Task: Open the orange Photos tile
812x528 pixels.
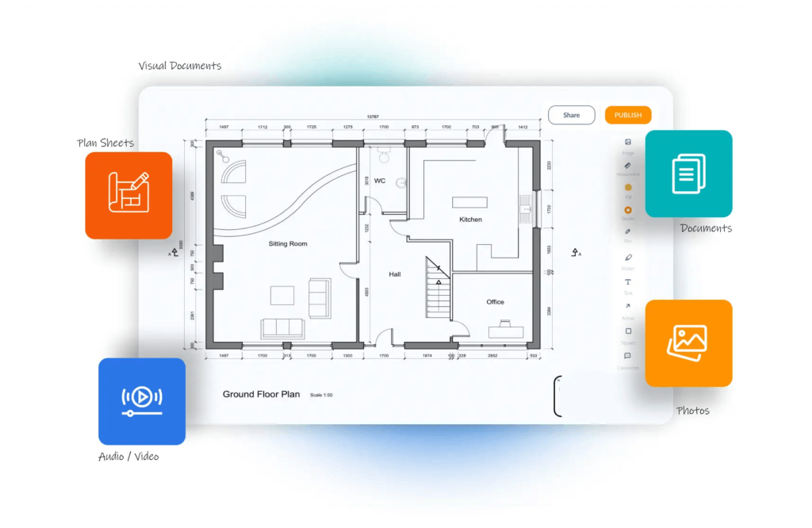Action: (689, 343)
